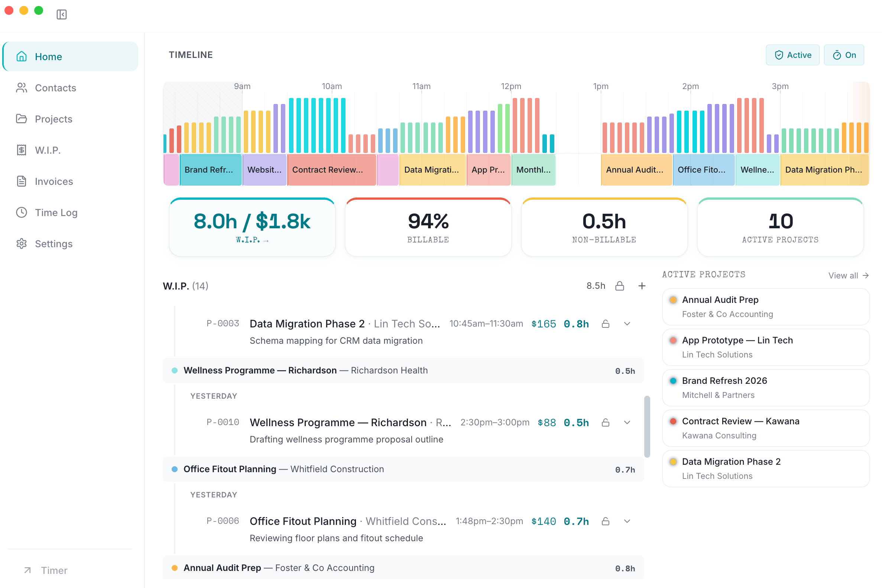Select Data Migration Ph... block at 3pm
Screen dimensions: 882x588
[824, 170]
